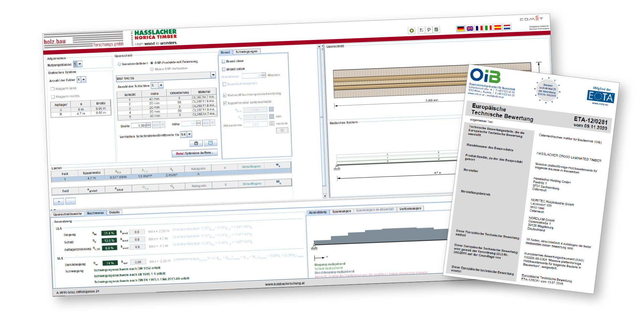Click the Beta! Optimiere Aufbau button
This screenshot has width=644, height=335.
pos(195,153)
